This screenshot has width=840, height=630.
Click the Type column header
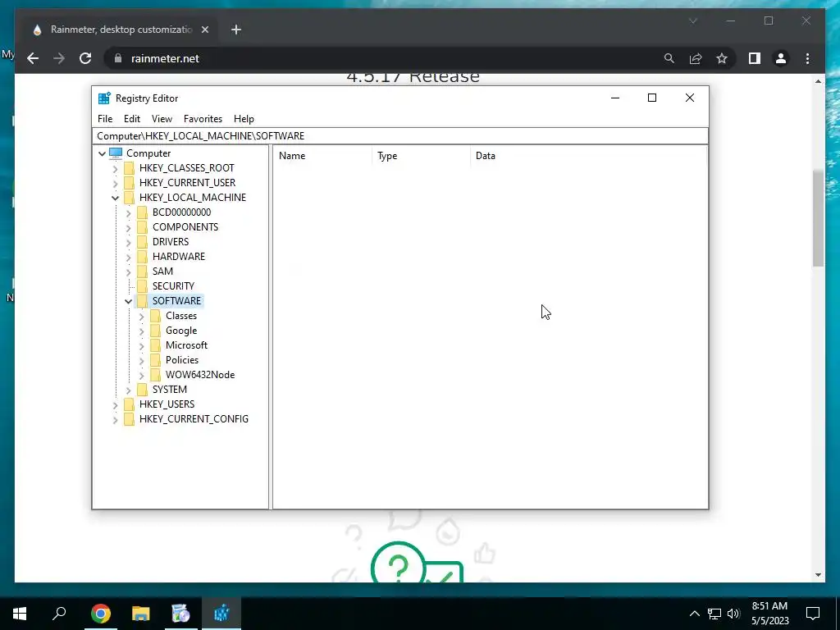(422, 156)
